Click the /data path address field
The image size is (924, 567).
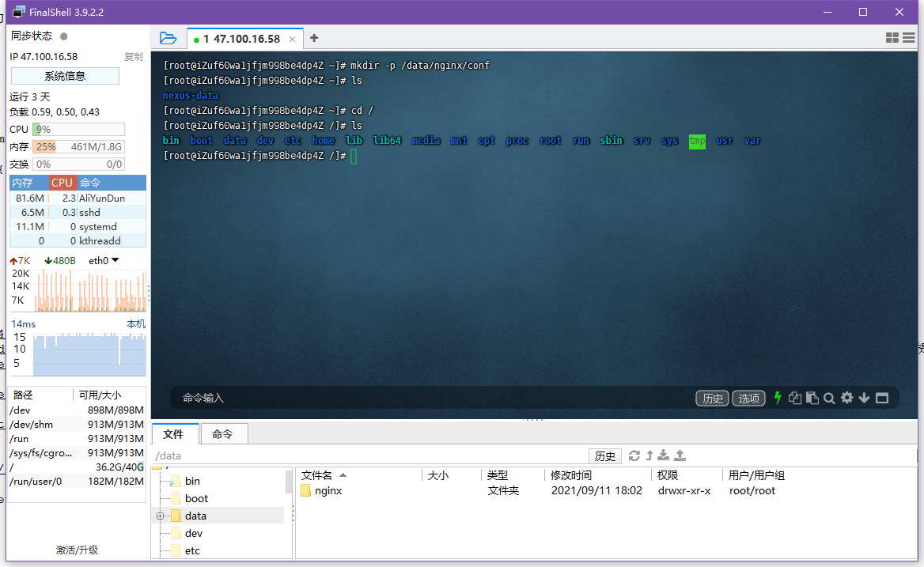pyautogui.click(x=369, y=455)
